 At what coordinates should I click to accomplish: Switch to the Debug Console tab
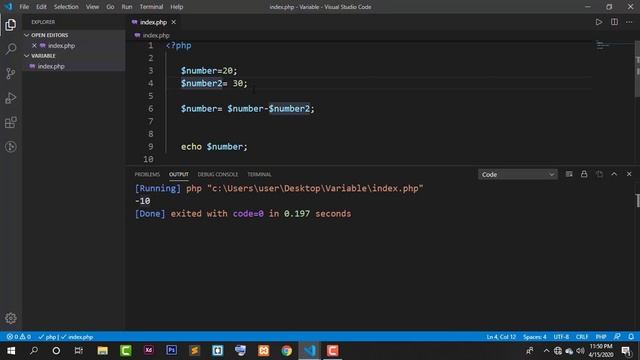(x=218, y=174)
